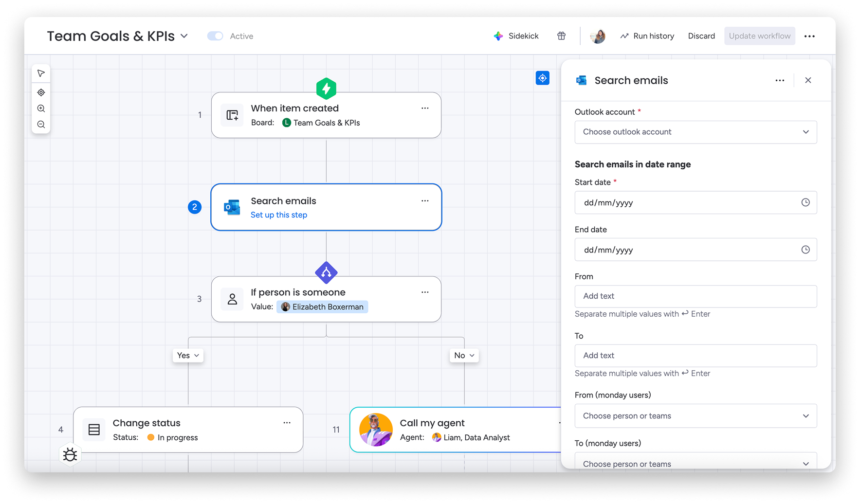Open the When item created step menu
860x504 pixels.
425,108
